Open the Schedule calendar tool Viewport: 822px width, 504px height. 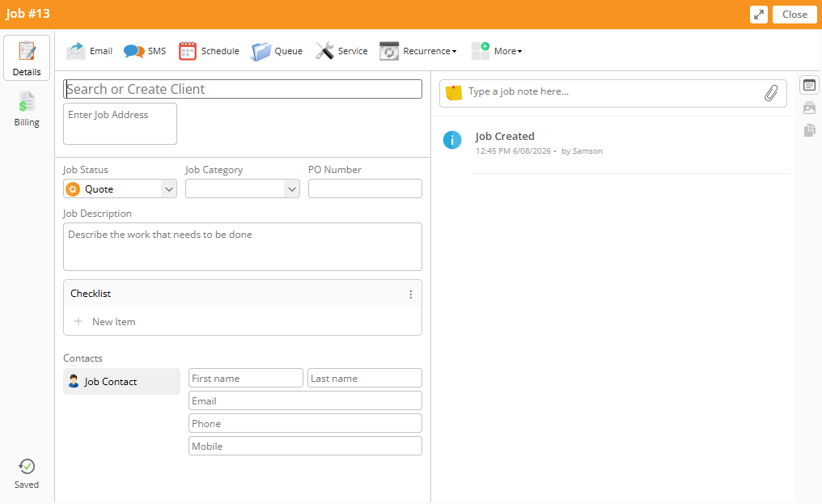click(209, 51)
